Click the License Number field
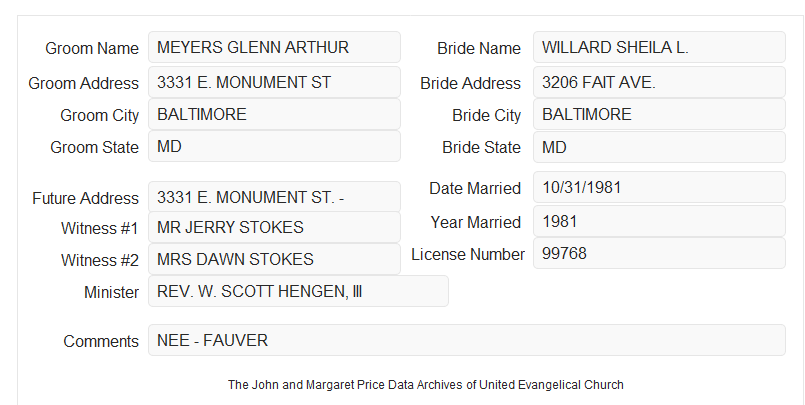This screenshot has width=805, height=405. coord(659,253)
